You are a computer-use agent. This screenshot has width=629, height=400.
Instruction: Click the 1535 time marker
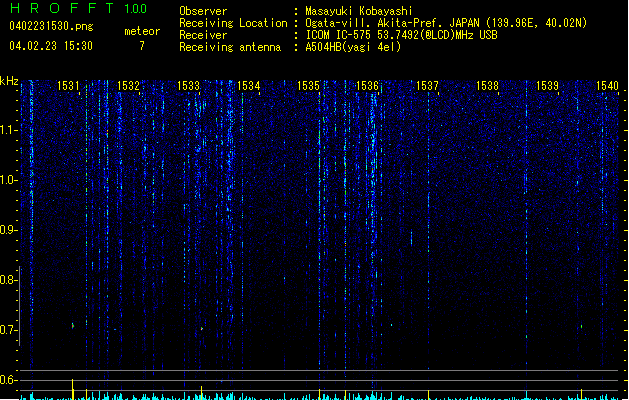(x=308, y=86)
